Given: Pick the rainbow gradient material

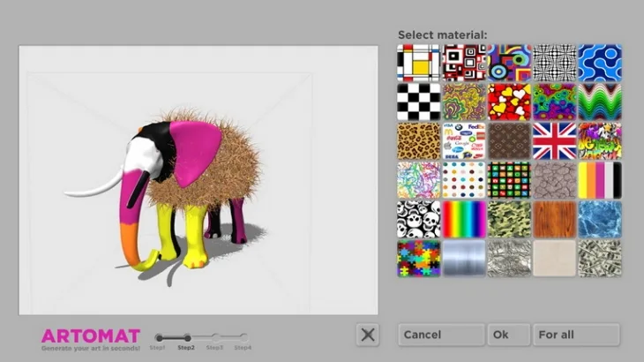Looking at the screenshot, I should 464,219.
